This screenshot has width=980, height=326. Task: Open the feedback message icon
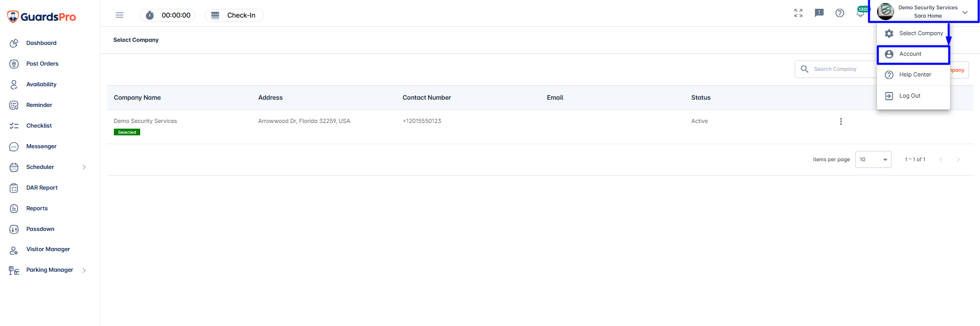[819, 13]
